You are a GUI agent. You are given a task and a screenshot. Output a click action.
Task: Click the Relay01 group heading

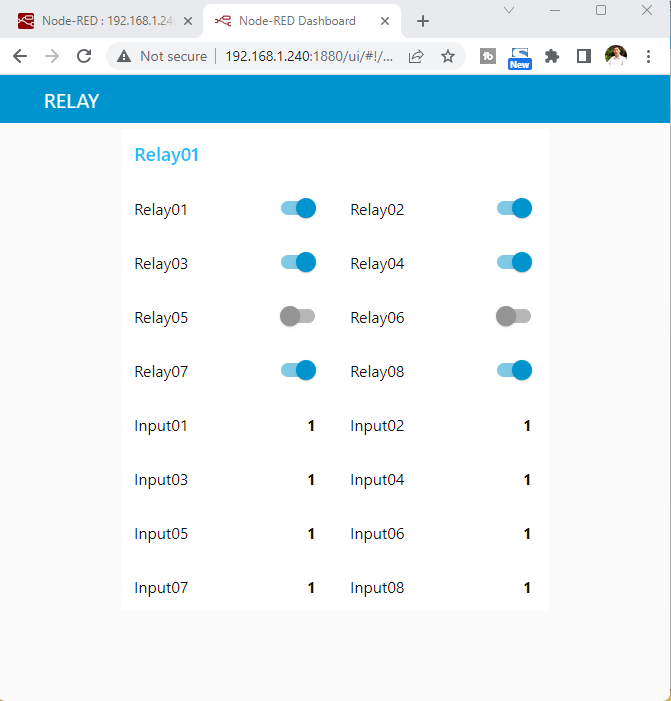(167, 155)
